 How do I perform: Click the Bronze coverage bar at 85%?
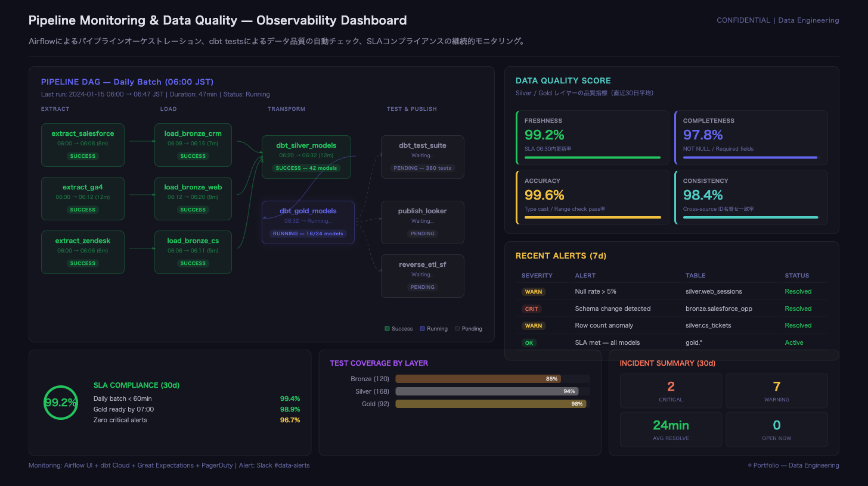478,379
